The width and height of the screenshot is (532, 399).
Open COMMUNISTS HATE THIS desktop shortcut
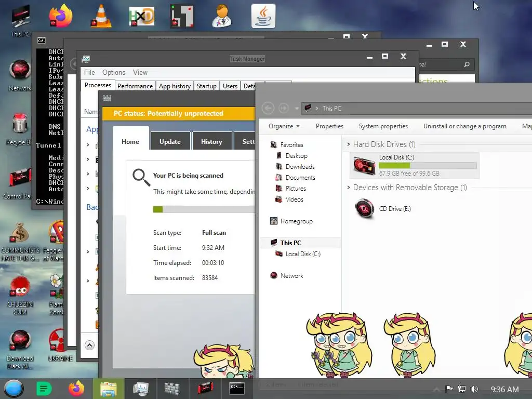click(20, 241)
